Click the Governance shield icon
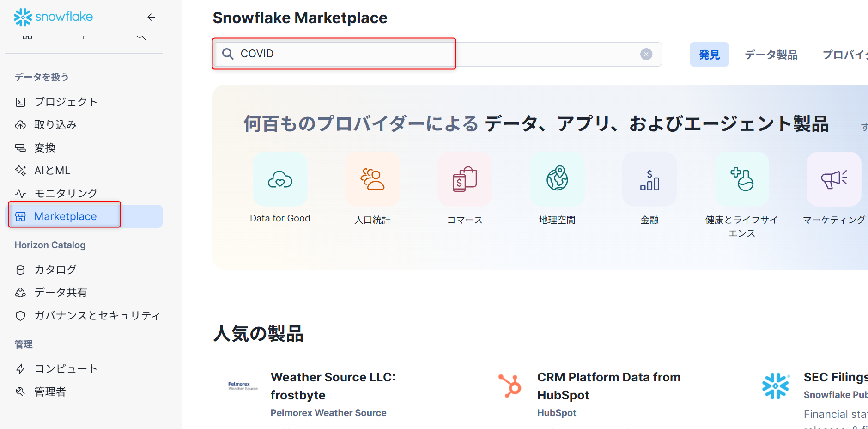This screenshot has height=429, width=868. (x=20, y=316)
